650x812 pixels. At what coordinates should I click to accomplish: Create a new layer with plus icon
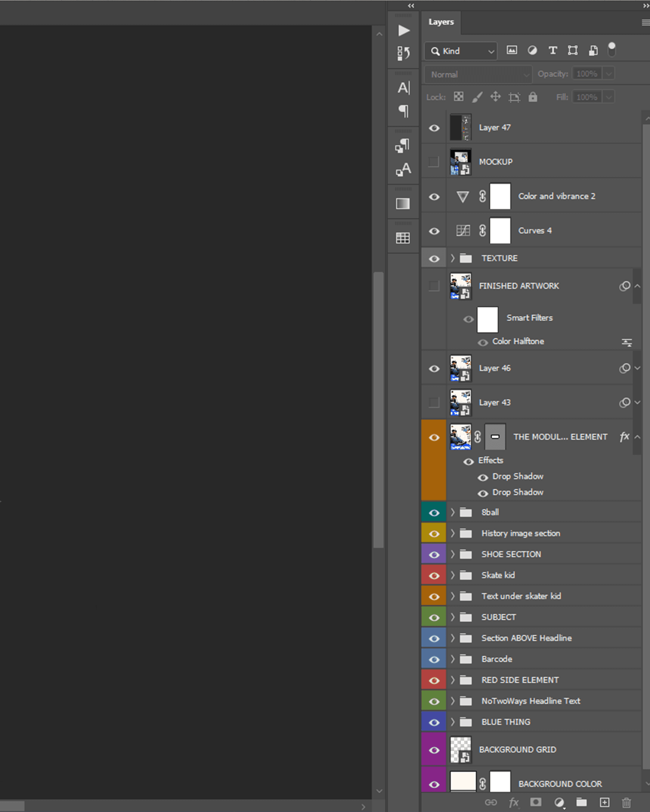(604, 803)
